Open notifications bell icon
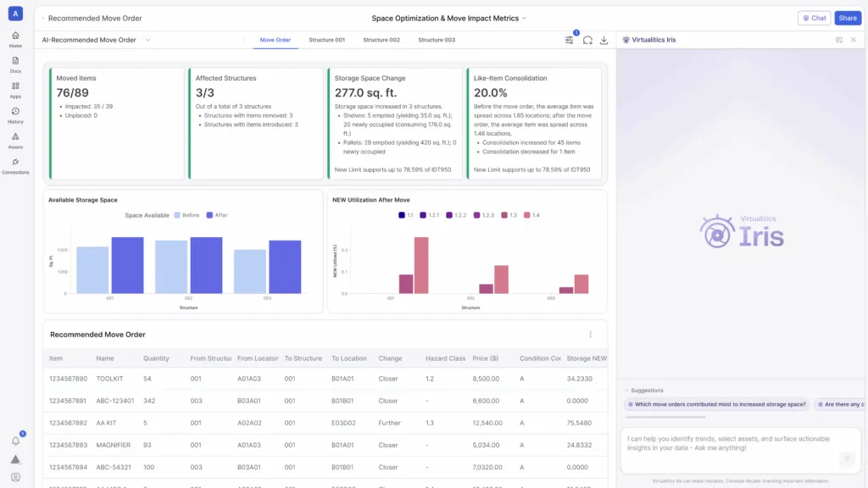 (15, 441)
